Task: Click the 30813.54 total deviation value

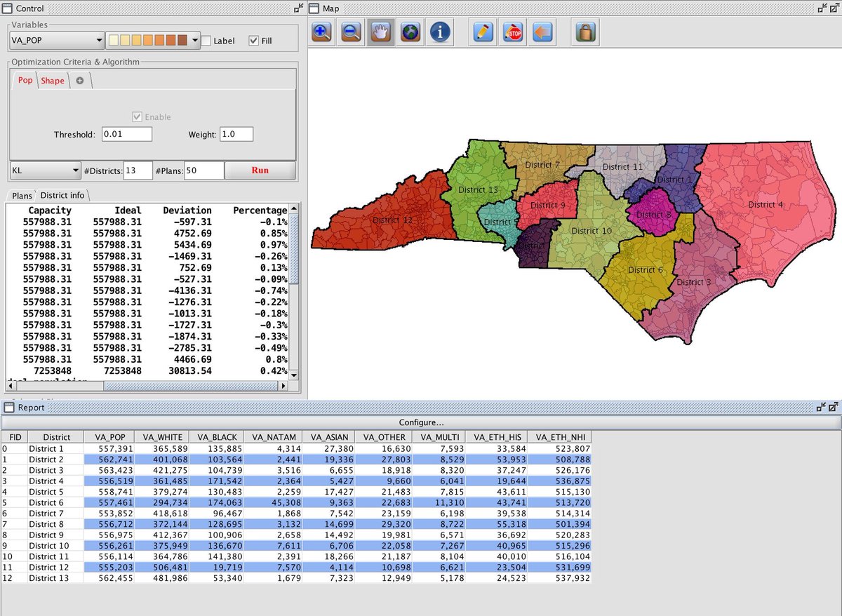Action: tap(188, 370)
